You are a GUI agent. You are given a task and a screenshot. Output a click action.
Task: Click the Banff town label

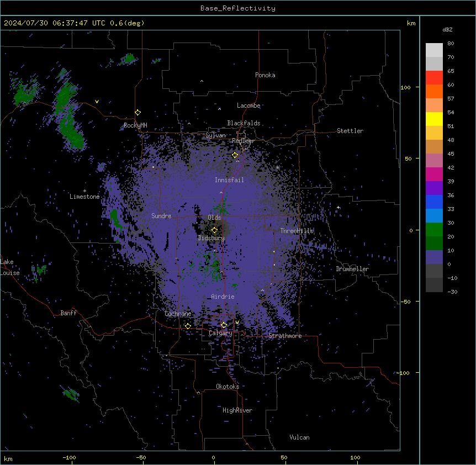click(x=68, y=313)
